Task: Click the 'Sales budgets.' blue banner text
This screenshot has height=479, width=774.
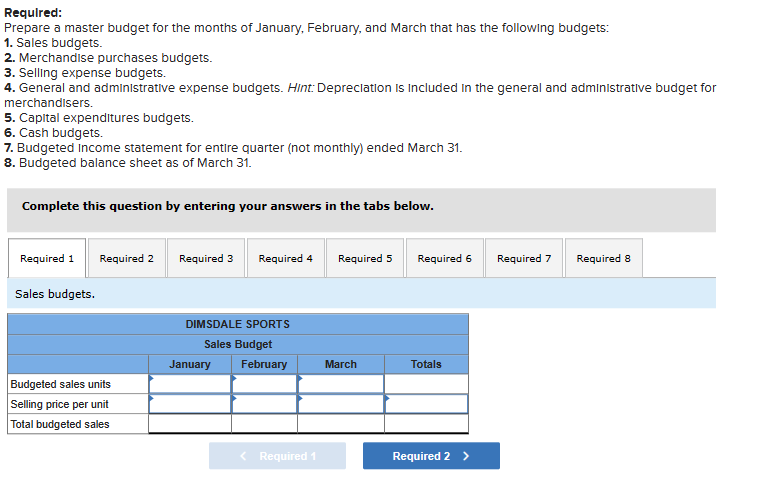Action: point(55,294)
